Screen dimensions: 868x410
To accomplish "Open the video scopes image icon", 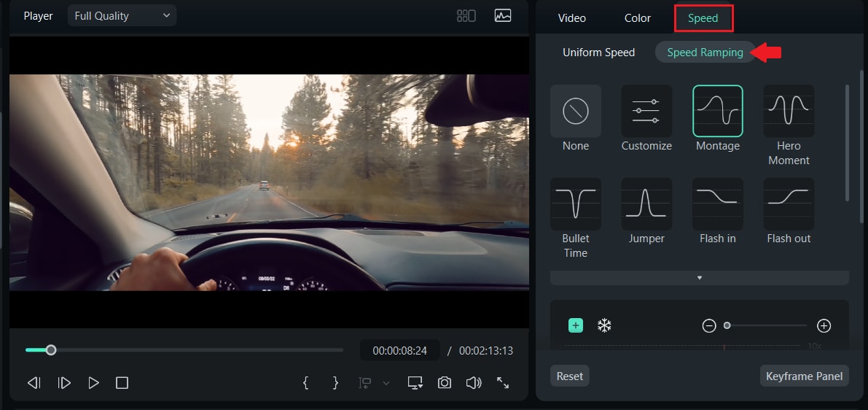I will [x=503, y=15].
